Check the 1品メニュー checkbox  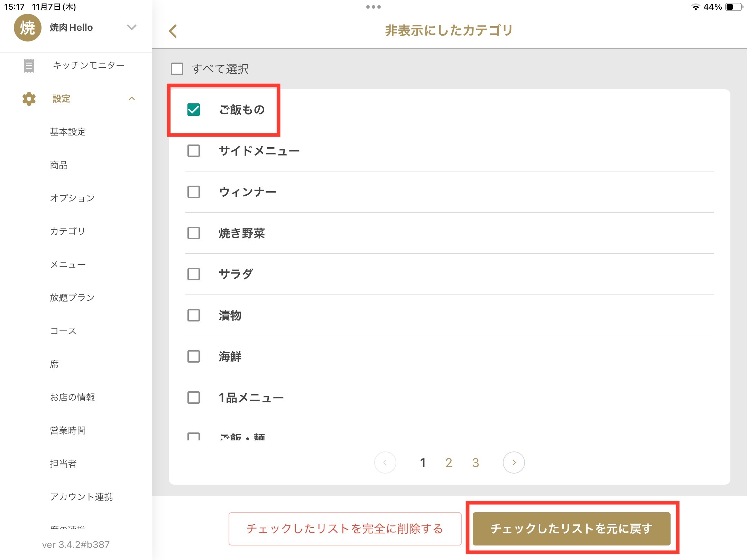[x=194, y=398]
